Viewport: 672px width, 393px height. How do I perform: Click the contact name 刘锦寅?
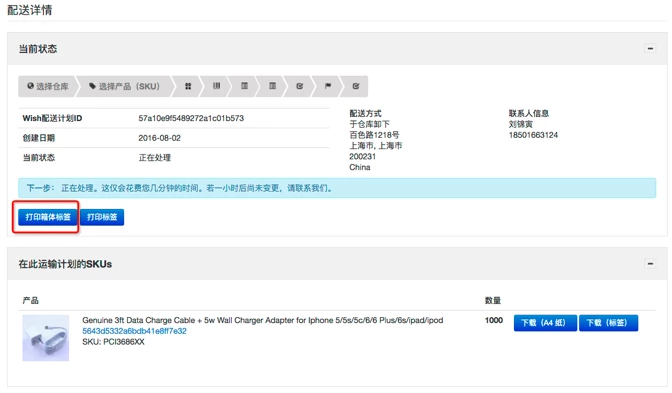(x=521, y=124)
